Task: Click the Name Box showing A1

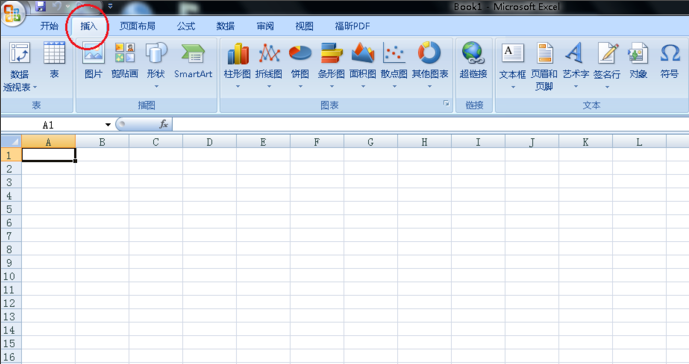Action: point(52,125)
